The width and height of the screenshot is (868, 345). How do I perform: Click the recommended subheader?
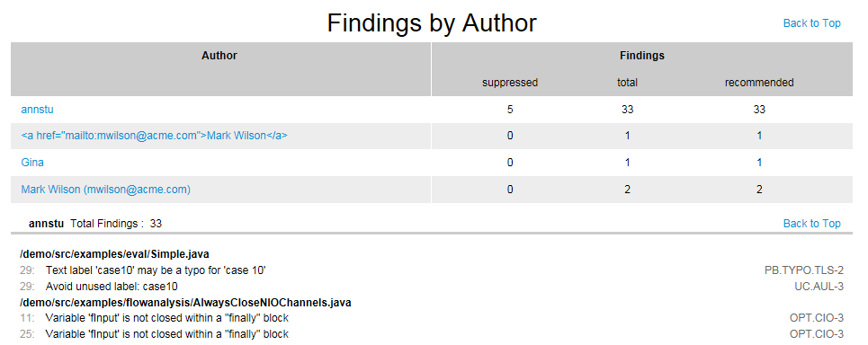[759, 83]
